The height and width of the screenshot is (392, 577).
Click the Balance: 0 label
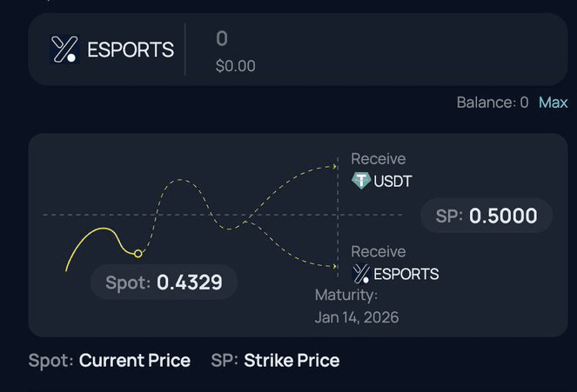492,103
